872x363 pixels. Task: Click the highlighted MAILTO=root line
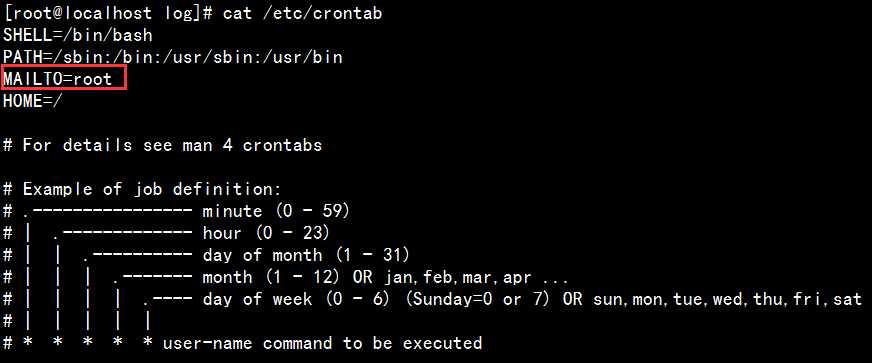pyautogui.click(x=65, y=79)
